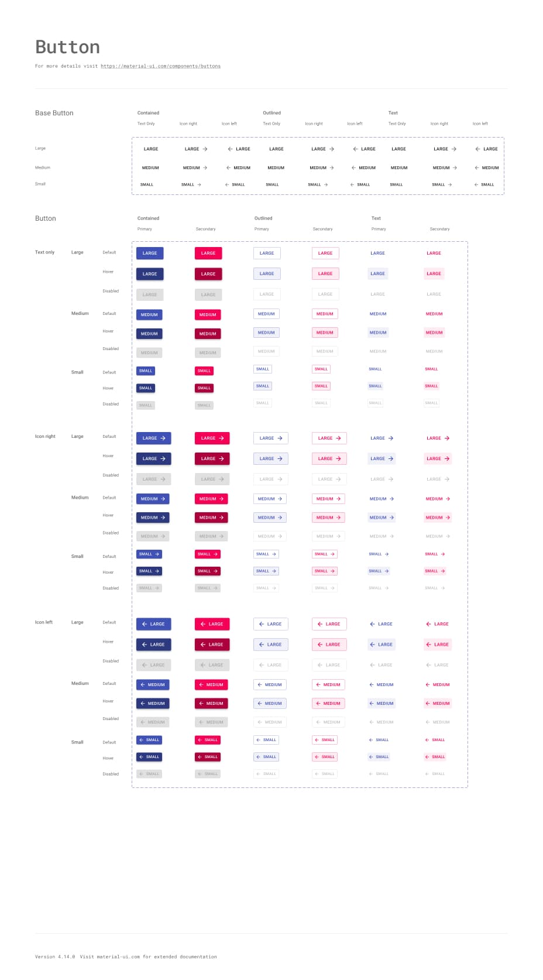Click the secondary SMALL icon-right hover button
This screenshot has width=543, height=980.
click(x=207, y=571)
